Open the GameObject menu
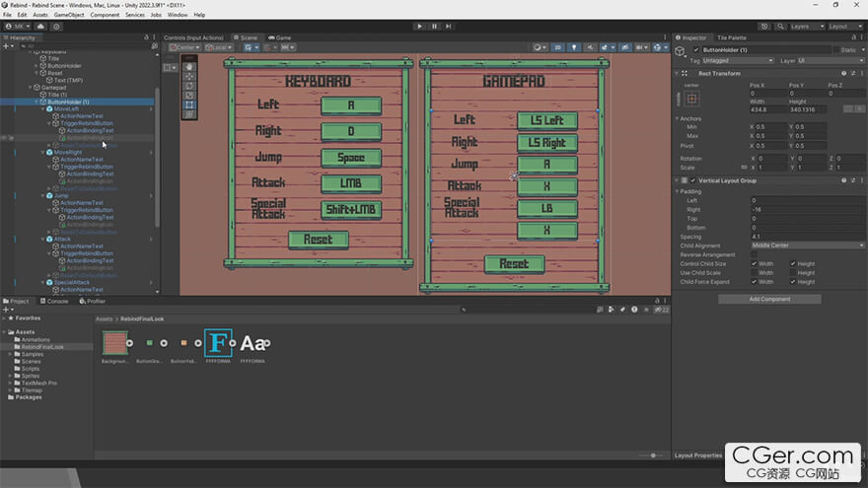868x488 pixels. pyautogui.click(x=68, y=15)
